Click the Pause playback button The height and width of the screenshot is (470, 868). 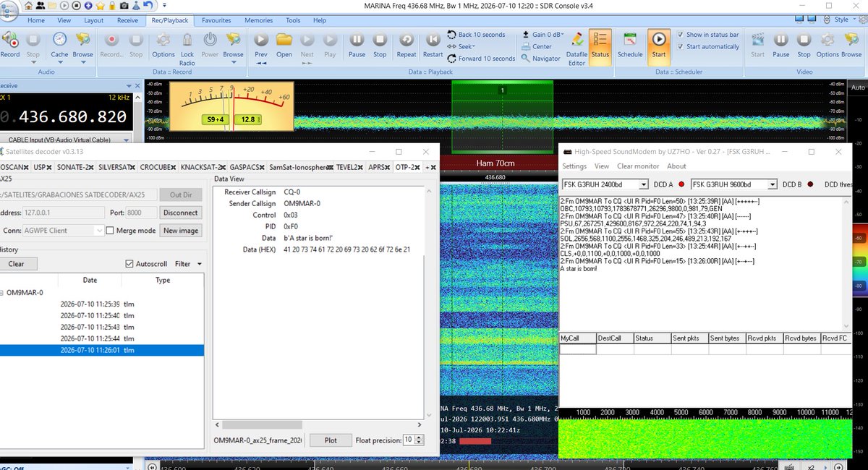357,39
